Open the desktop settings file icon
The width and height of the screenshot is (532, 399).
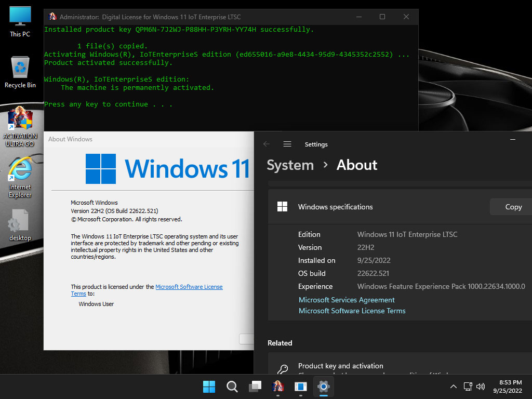click(20, 225)
